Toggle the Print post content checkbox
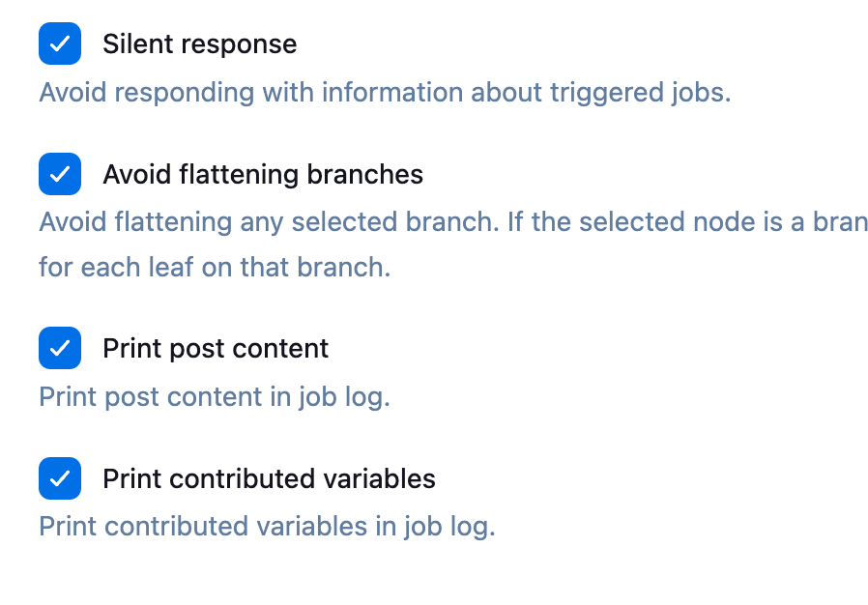The height and width of the screenshot is (605, 868). coord(59,349)
